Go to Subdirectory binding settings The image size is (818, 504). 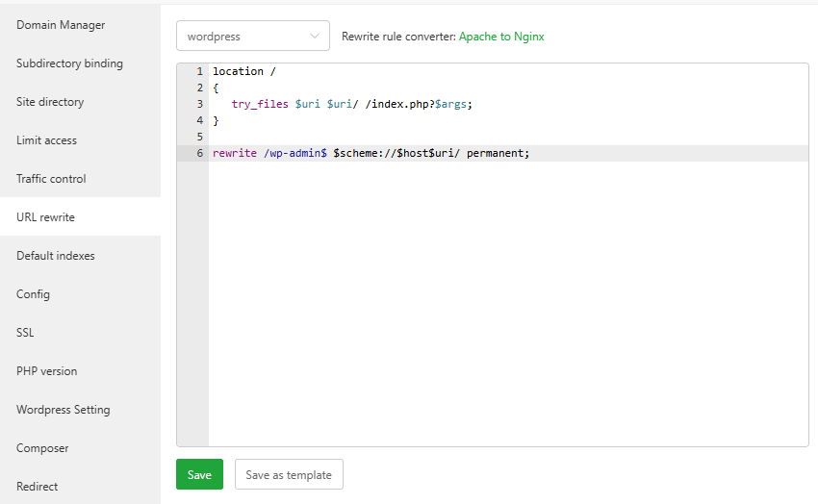[69, 63]
